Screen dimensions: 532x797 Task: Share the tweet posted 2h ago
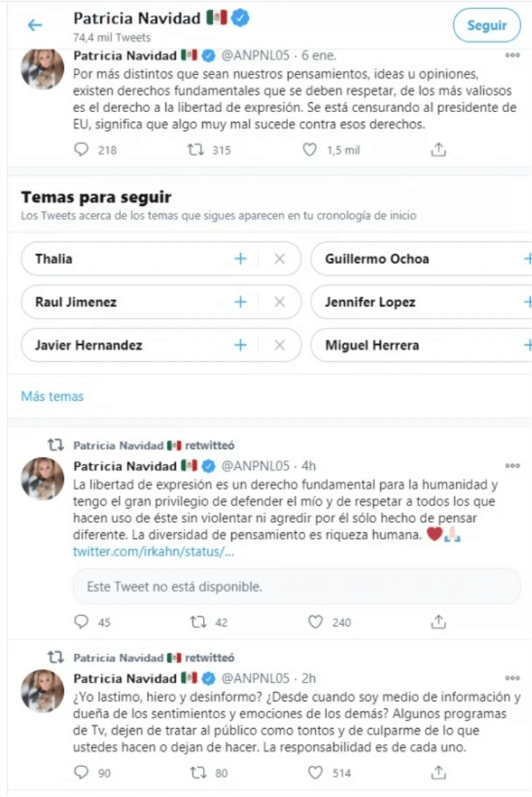pos(438,773)
